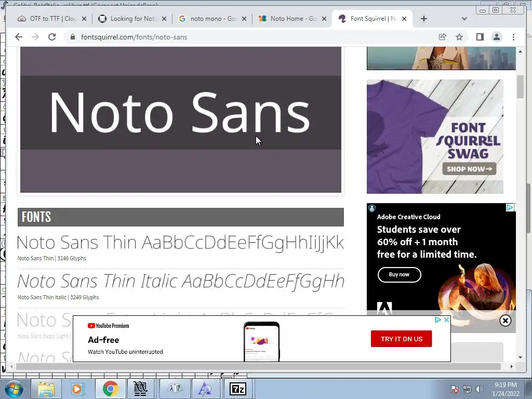
Task: Click the FONTS section header
Action: pos(180,217)
